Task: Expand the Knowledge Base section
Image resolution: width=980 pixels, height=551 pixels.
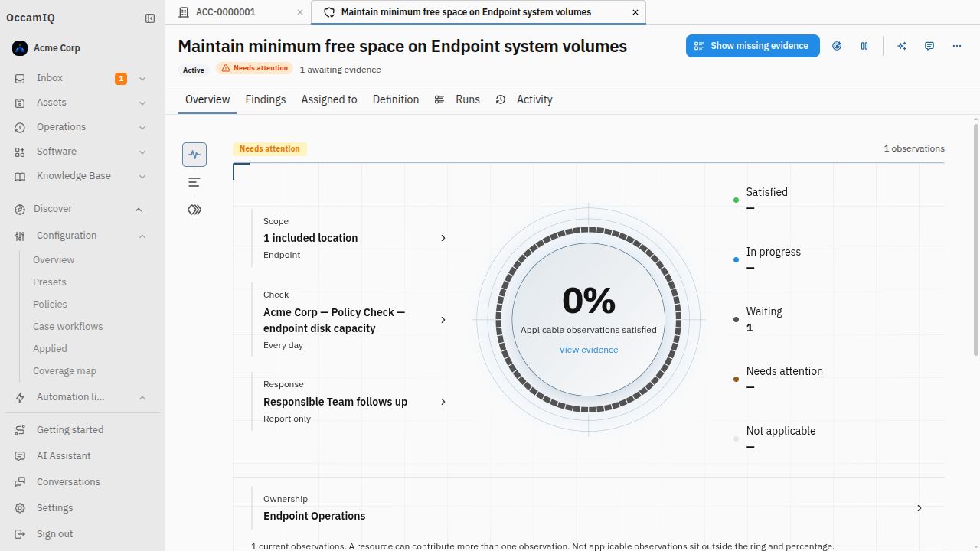Action: click(142, 176)
